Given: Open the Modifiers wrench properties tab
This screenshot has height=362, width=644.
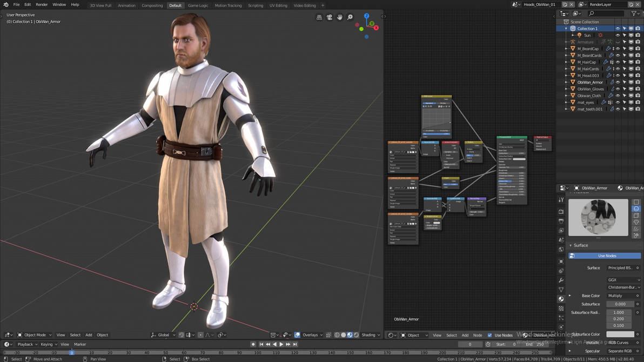Looking at the screenshot, I should 561,280.
